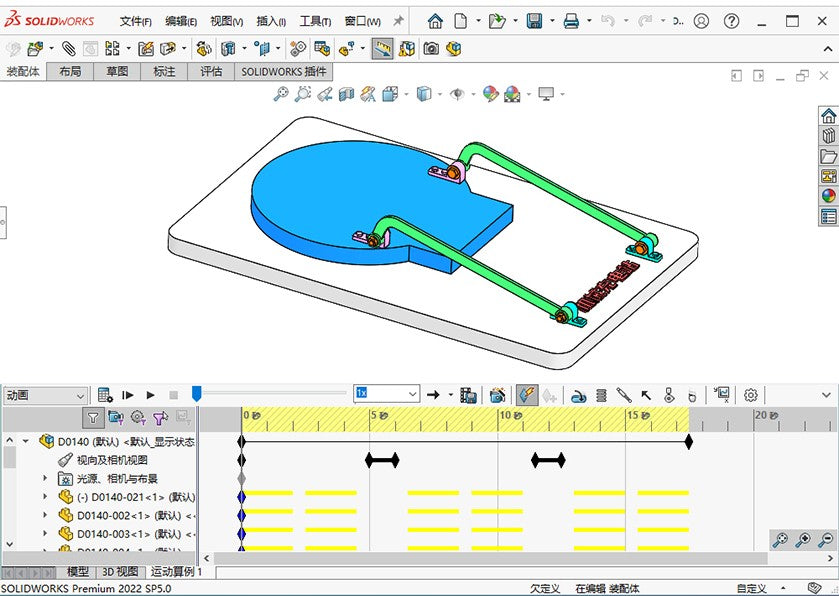Stop the animation playback

tap(173, 395)
